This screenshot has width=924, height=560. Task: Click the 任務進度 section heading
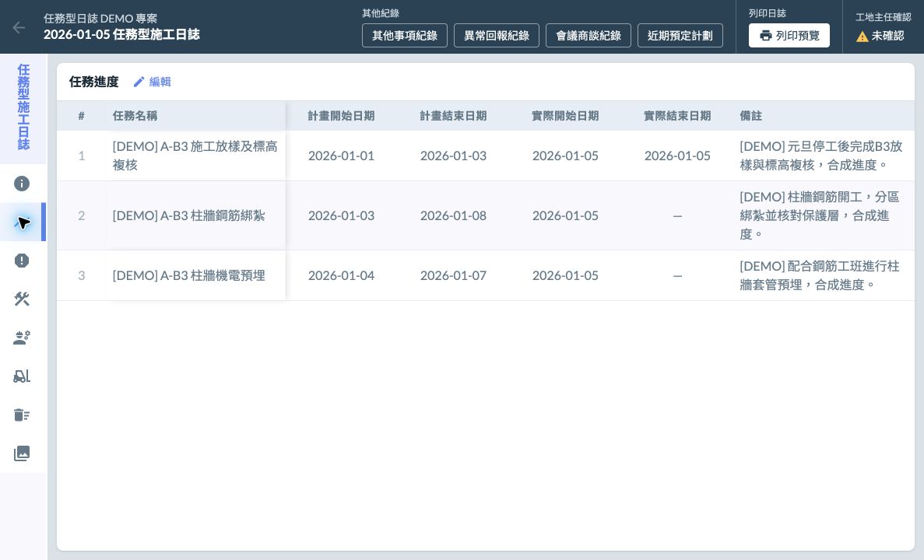click(93, 82)
